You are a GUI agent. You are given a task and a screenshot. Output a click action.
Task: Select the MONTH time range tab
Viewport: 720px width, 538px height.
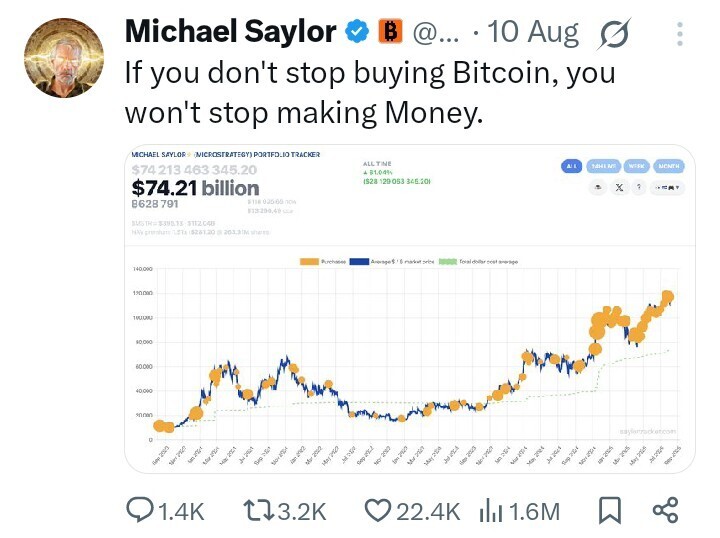pyautogui.click(x=669, y=166)
